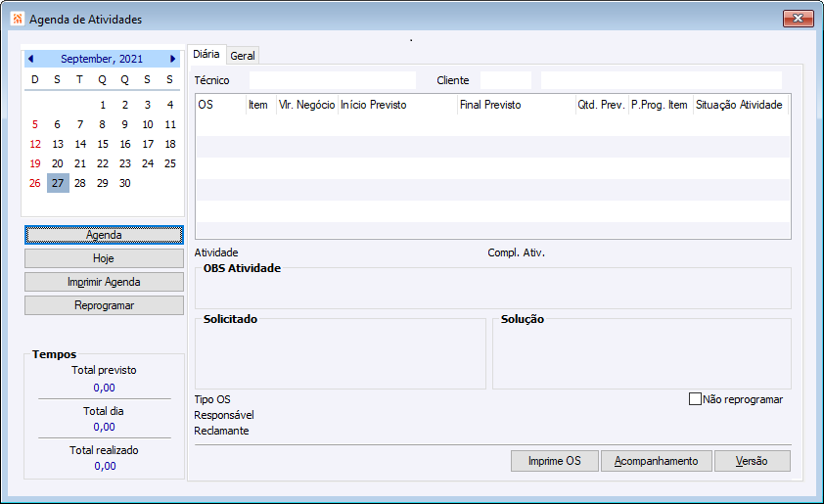The height and width of the screenshot is (504, 824).
Task: Select day 15 in the calendar
Action: click(103, 144)
